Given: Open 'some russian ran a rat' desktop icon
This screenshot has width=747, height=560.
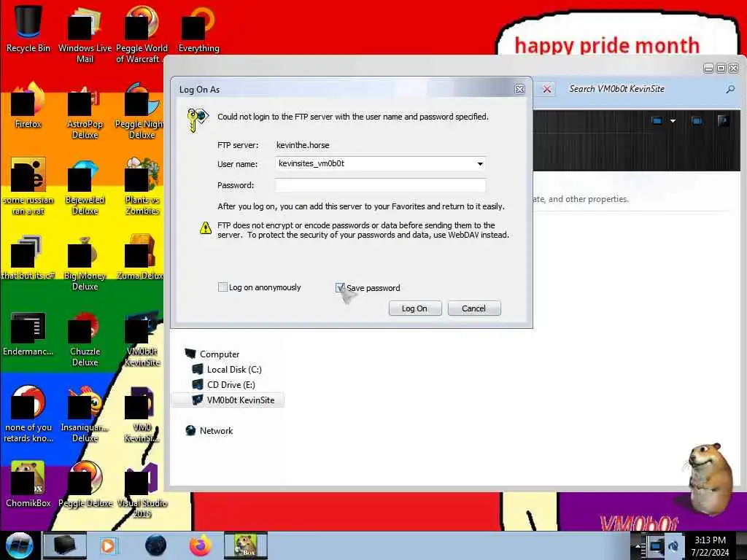Looking at the screenshot, I should click(x=28, y=186).
